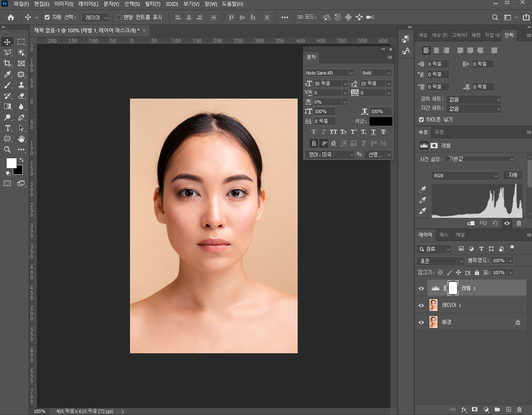
Task: Select the 레이어 1 layer thumbnail
Action: pos(433,305)
